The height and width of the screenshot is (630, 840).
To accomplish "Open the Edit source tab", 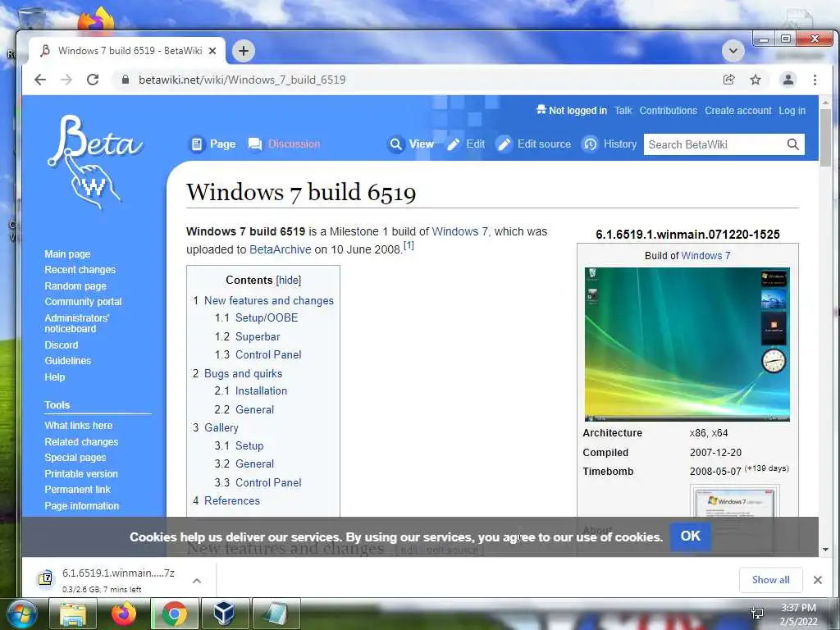I will tap(533, 144).
